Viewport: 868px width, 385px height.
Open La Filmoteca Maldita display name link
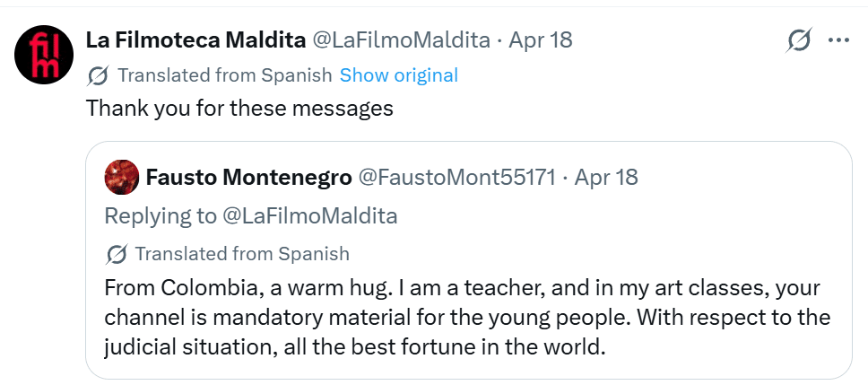[x=194, y=40]
